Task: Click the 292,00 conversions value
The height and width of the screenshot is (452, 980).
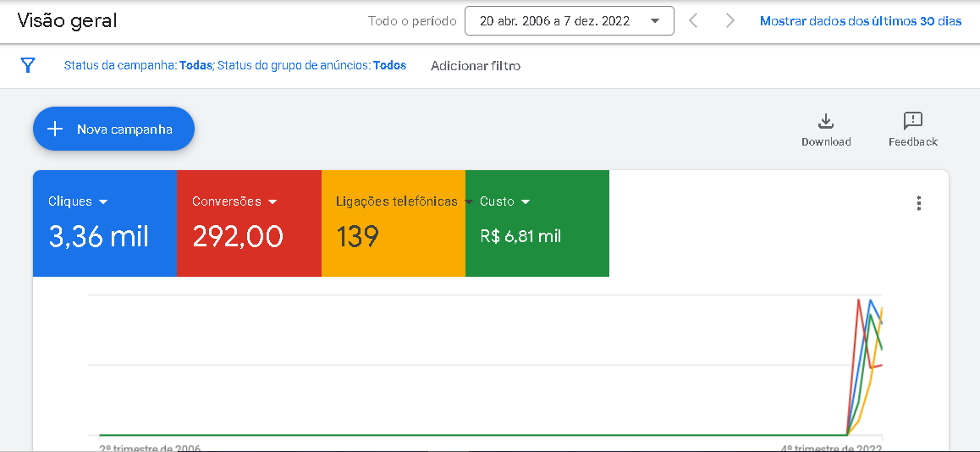Action: [238, 237]
